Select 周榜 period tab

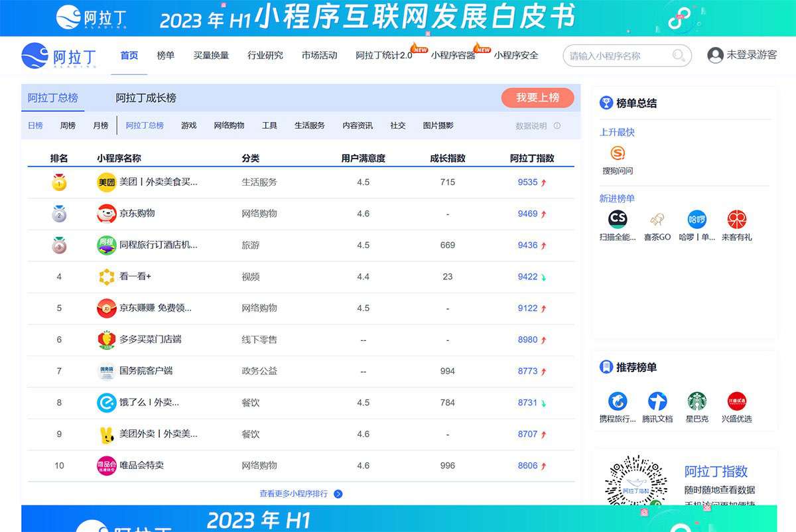(x=68, y=126)
